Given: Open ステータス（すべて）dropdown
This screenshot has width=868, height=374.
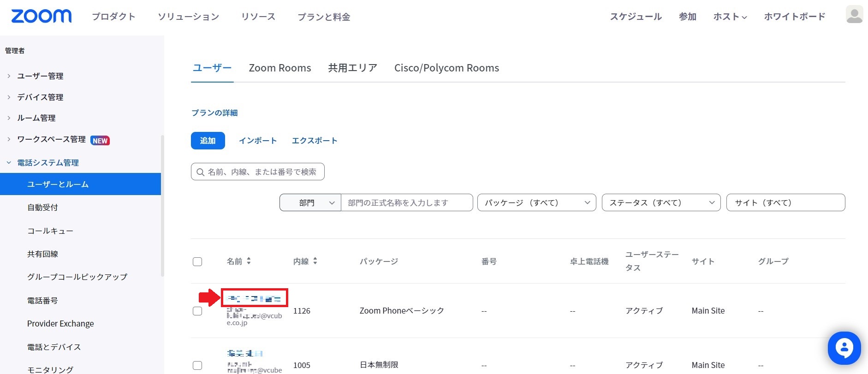Looking at the screenshot, I should pyautogui.click(x=661, y=202).
